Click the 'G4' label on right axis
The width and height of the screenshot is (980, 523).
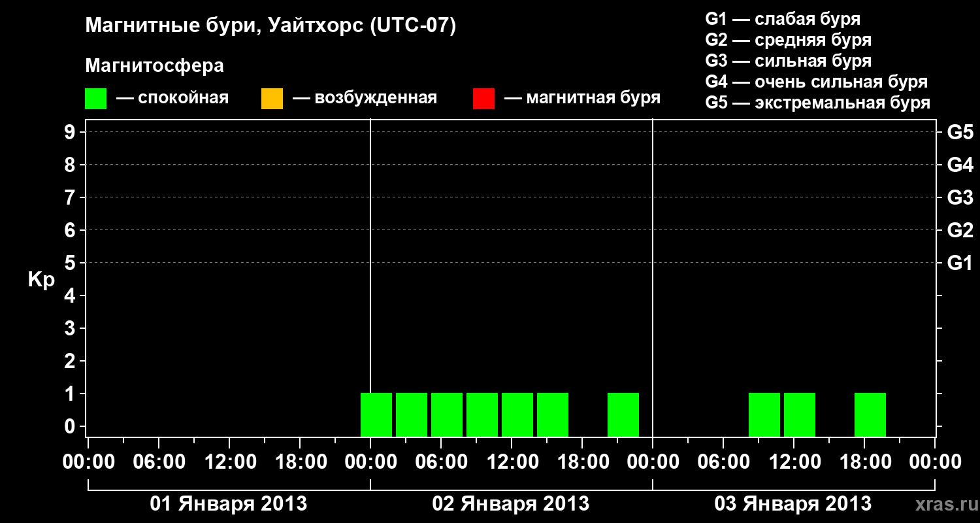[960, 165]
